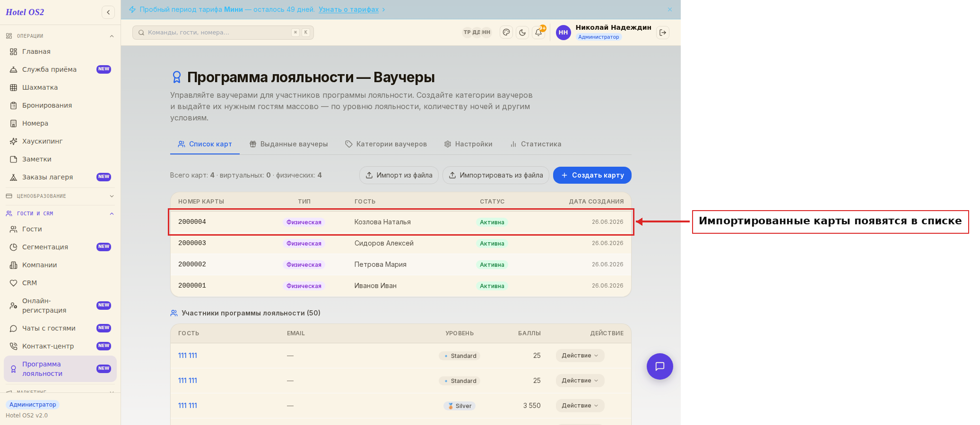Select card 2000001 Иванов Иван
This screenshot has height=425, width=980.
click(x=401, y=286)
